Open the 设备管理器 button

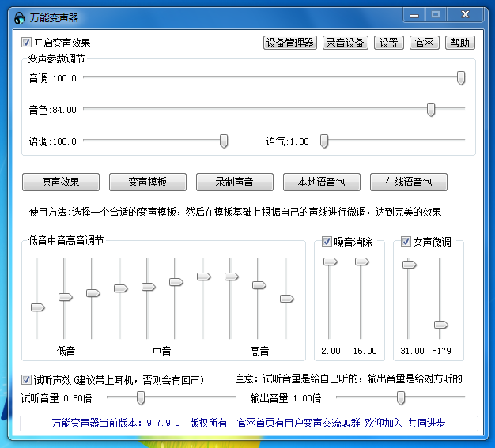point(290,43)
